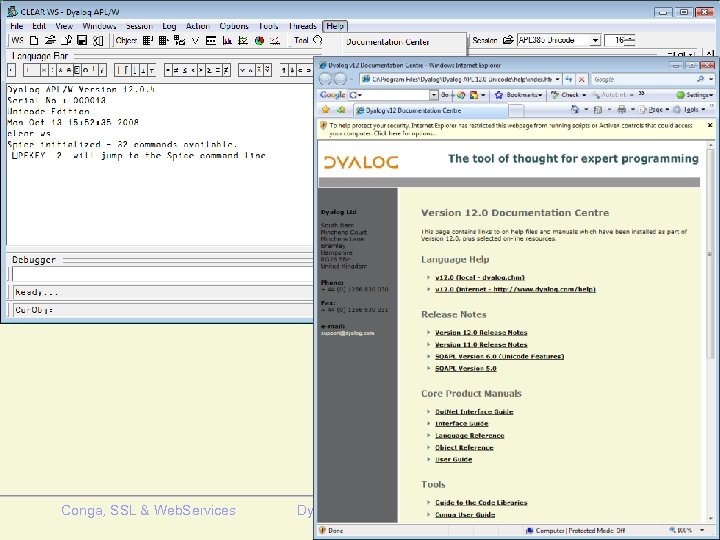Click the empty new tab button in IE
The width and height of the screenshot is (720, 540).
(x=516, y=110)
